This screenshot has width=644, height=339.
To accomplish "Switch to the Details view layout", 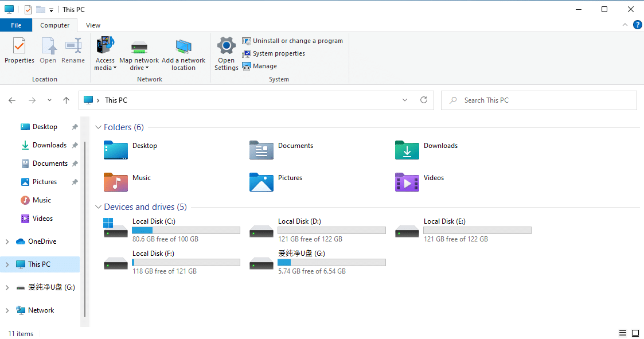I will coord(623,333).
